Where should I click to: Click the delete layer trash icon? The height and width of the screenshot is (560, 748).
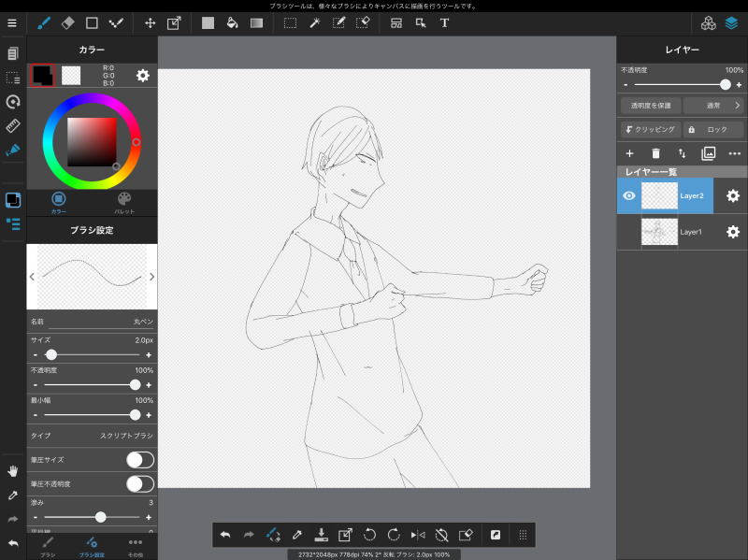(655, 153)
